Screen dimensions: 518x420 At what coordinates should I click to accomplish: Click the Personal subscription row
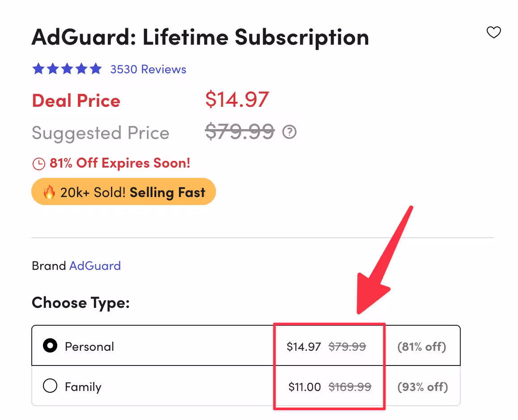[157, 345]
